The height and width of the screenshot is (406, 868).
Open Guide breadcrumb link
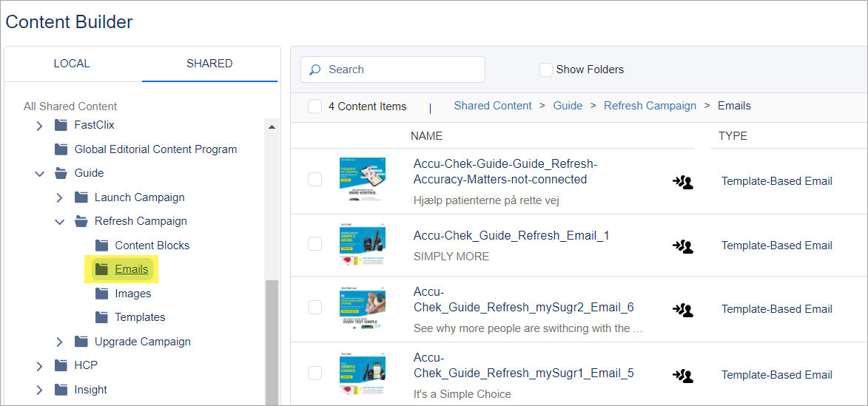(x=568, y=106)
